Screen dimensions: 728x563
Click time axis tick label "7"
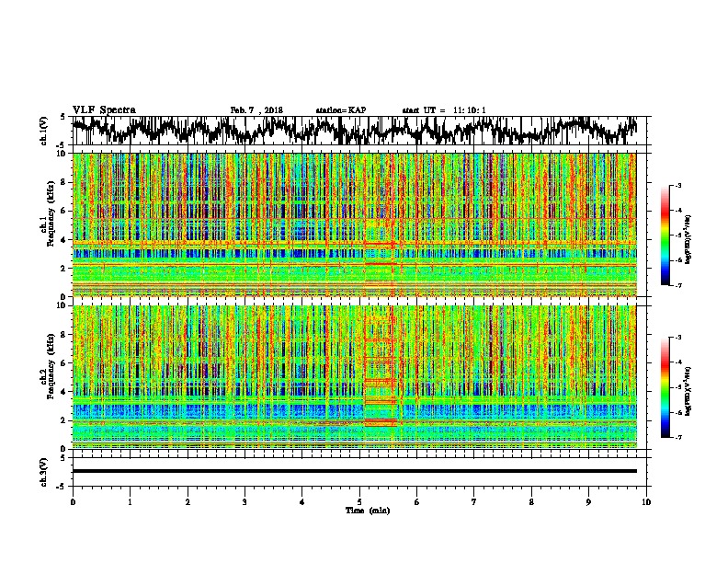pos(474,502)
